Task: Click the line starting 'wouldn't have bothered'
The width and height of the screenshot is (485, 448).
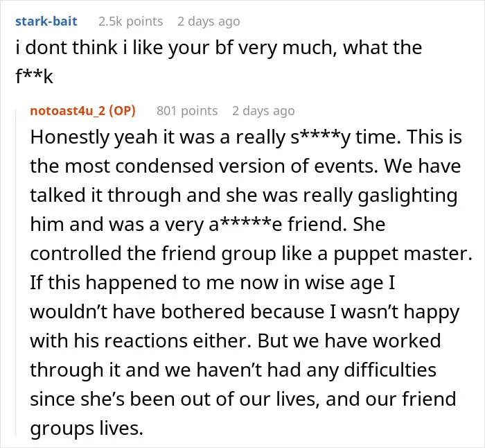Action: pos(245,312)
